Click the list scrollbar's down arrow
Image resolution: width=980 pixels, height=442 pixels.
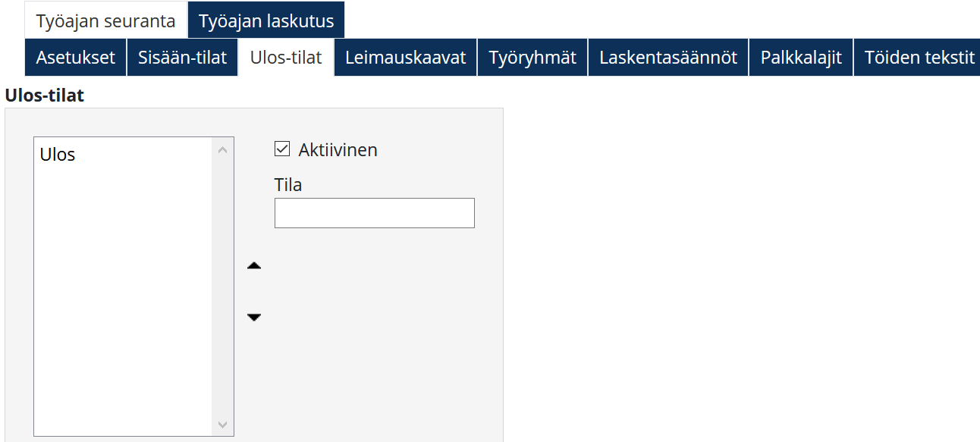tap(222, 425)
